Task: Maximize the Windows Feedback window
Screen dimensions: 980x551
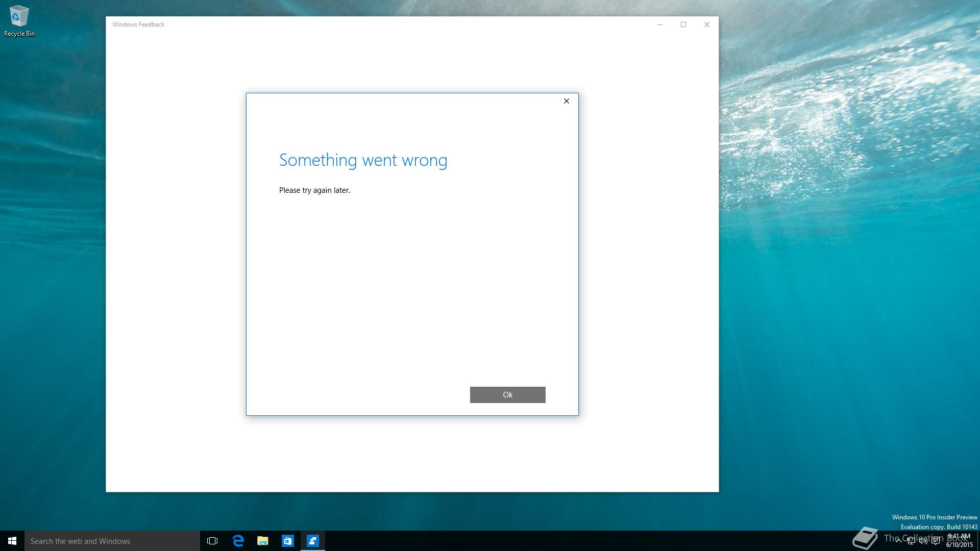Action: [683, 24]
